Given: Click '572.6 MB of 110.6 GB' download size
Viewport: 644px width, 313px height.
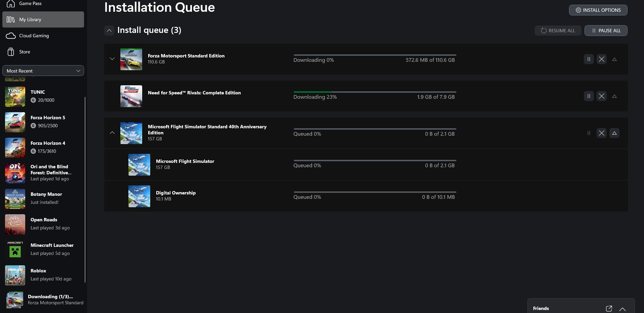Looking at the screenshot, I should tap(430, 60).
